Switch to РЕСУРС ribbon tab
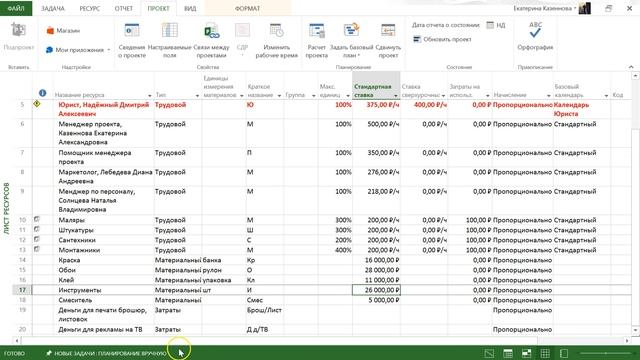 pyautogui.click(x=90, y=8)
